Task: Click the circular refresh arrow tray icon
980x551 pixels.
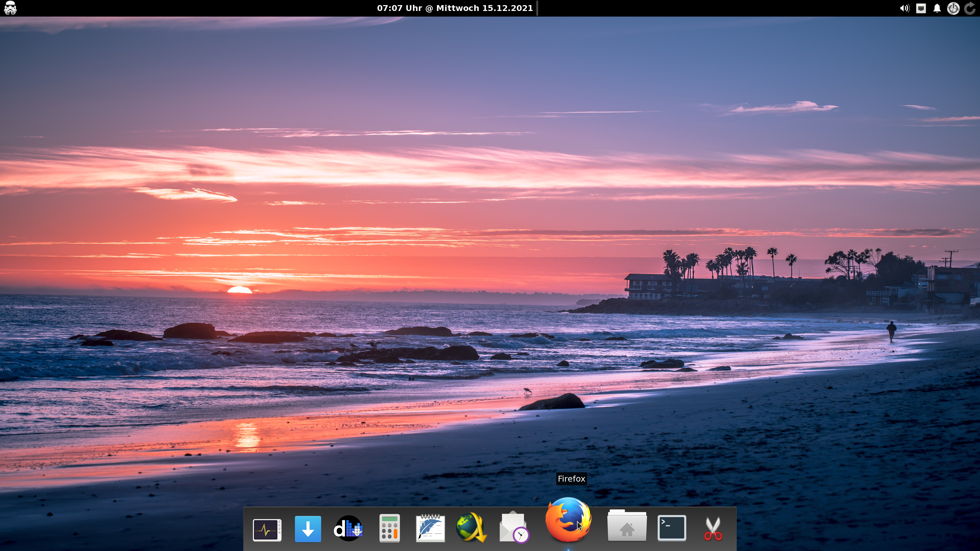Action: (970, 8)
